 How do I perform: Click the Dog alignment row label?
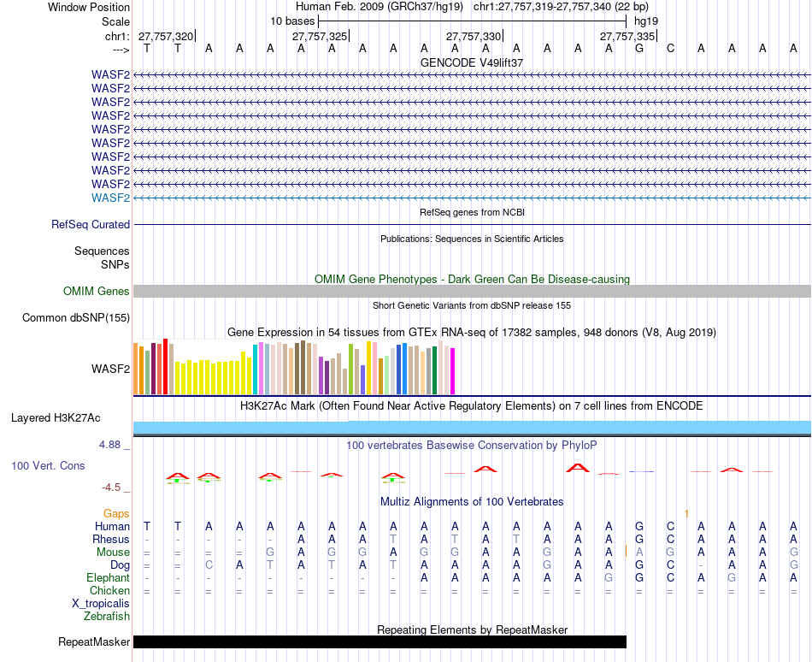[120, 565]
